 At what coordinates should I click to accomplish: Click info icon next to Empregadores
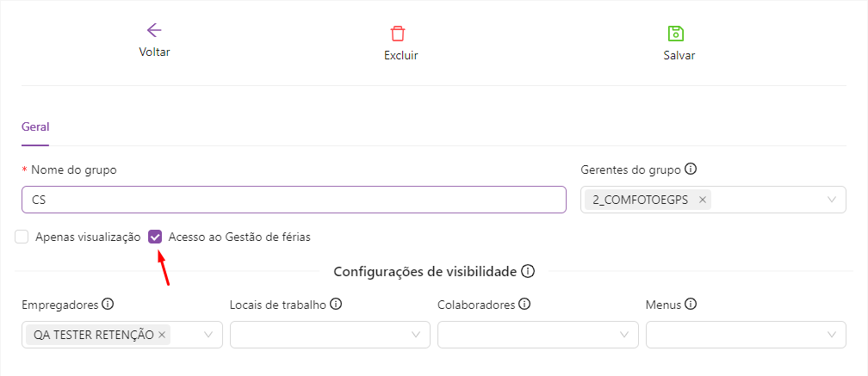pyautogui.click(x=108, y=304)
